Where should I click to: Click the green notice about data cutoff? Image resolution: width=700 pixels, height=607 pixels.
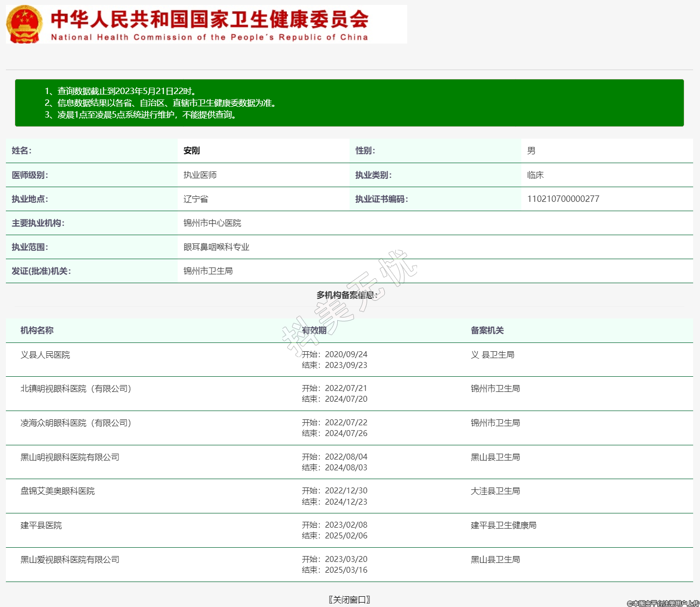pyautogui.click(x=350, y=103)
